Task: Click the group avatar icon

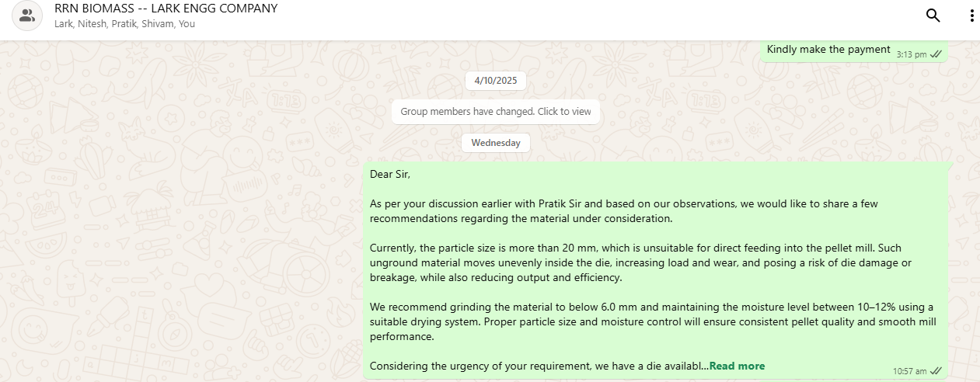Action: click(27, 16)
